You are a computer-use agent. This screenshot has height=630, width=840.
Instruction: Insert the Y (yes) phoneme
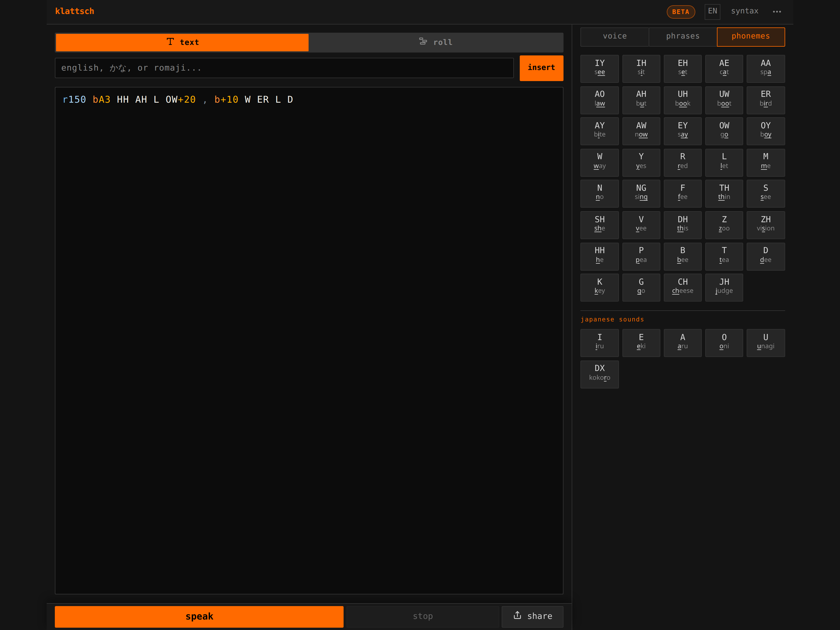click(x=641, y=162)
